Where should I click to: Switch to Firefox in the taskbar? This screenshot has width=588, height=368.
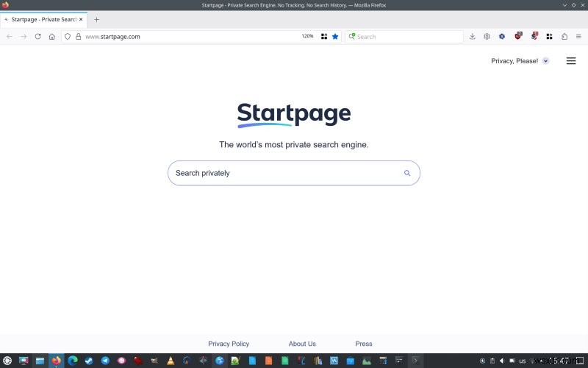click(57, 361)
